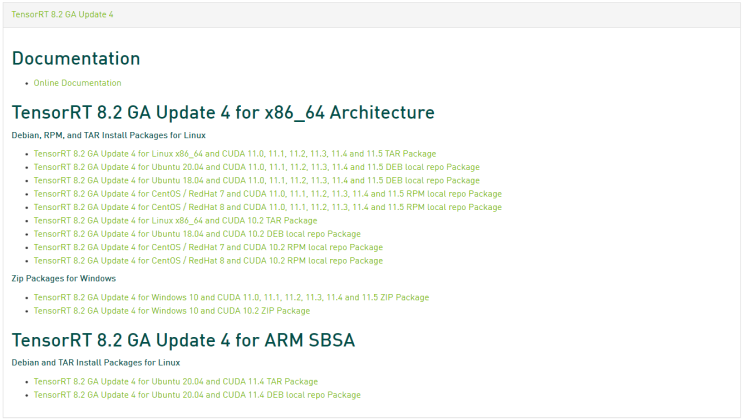Download ARM SBSA Ubuntu 20.04 TAR Package

(x=176, y=382)
